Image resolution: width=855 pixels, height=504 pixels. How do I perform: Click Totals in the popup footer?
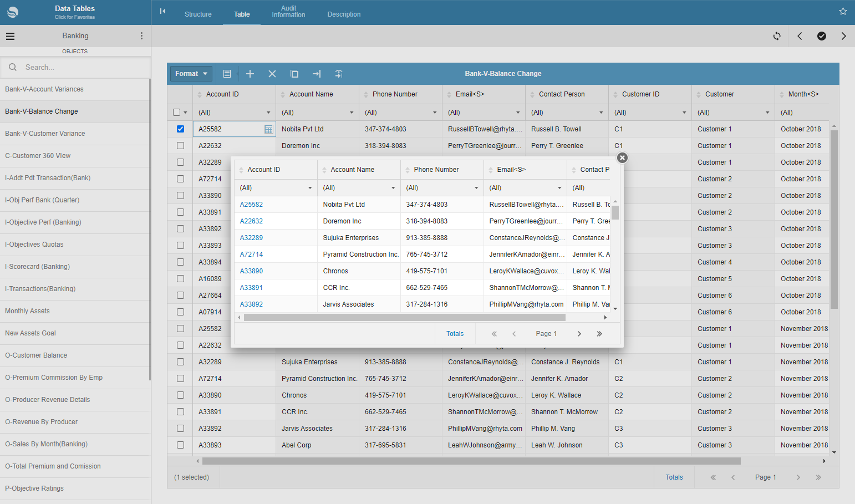coord(455,334)
